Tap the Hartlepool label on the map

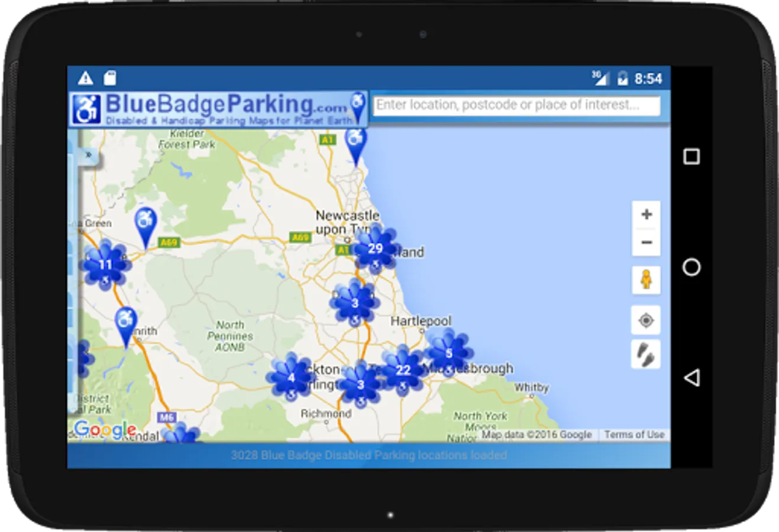(x=421, y=321)
